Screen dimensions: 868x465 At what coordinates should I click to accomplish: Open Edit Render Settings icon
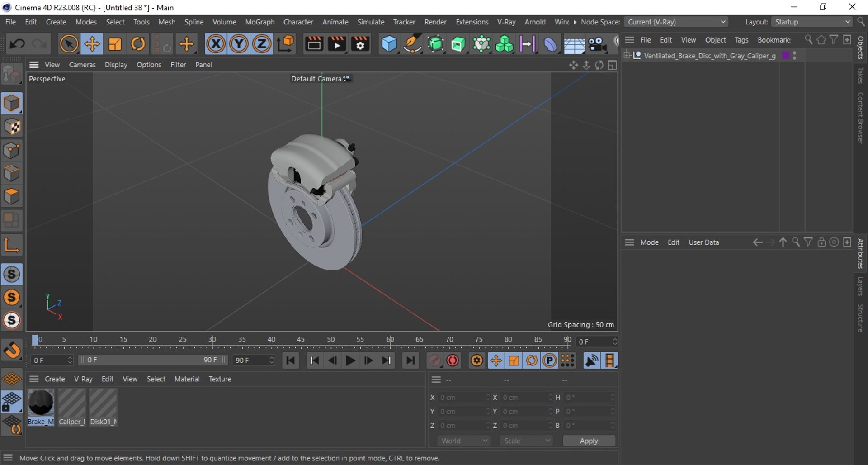(360, 44)
